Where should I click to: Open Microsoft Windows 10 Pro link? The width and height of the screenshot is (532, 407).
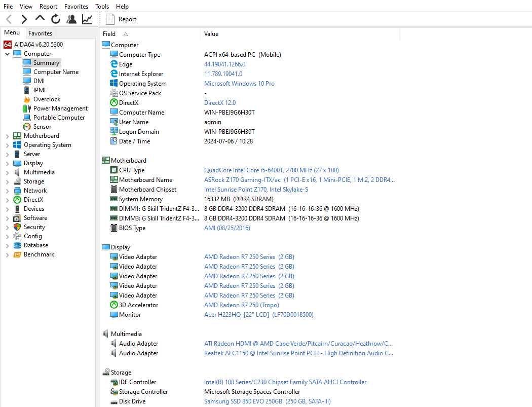coord(239,84)
